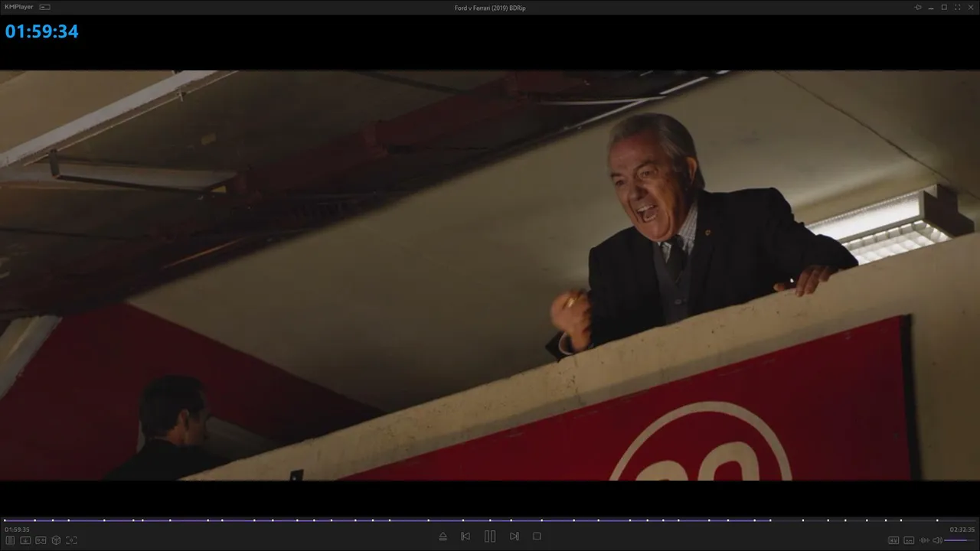Screen dimensions: 980x551
Task: Minimize the KMPlayer window
Action: point(931,7)
